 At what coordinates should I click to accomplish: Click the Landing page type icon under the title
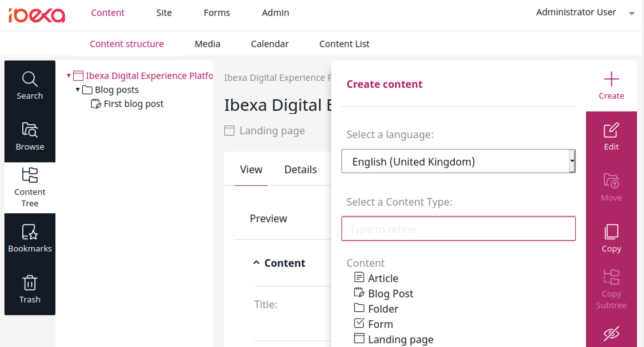(x=229, y=131)
